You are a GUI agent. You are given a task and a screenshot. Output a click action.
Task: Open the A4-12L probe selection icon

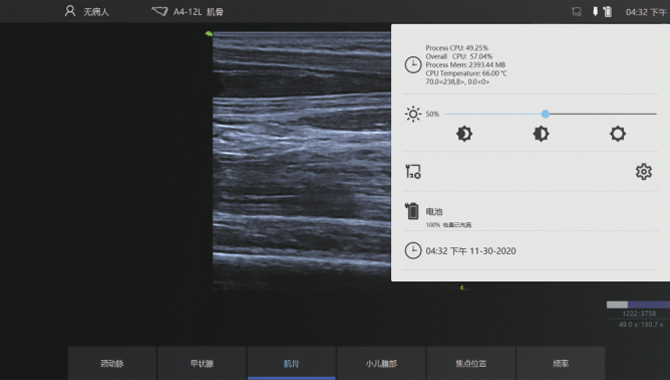click(160, 12)
